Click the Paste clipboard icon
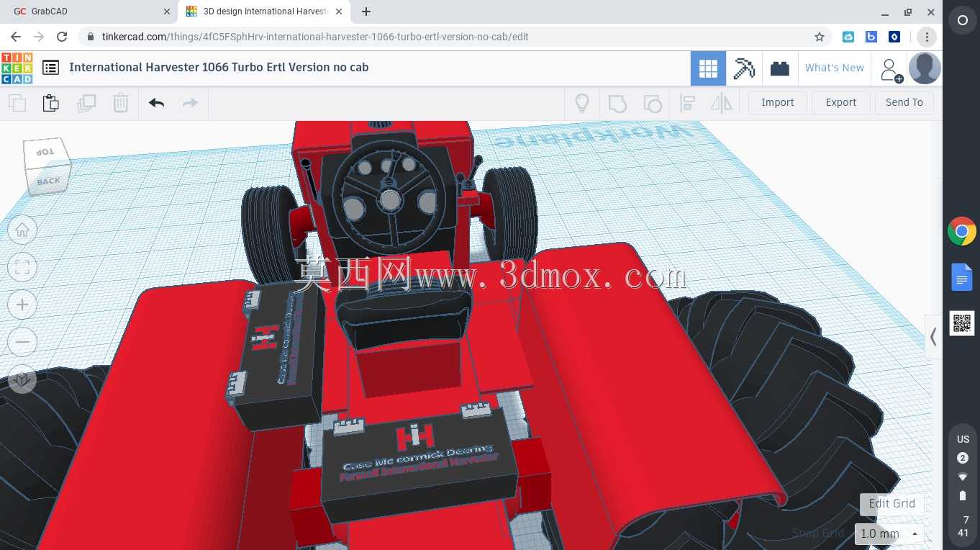The image size is (980, 550). [50, 103]
